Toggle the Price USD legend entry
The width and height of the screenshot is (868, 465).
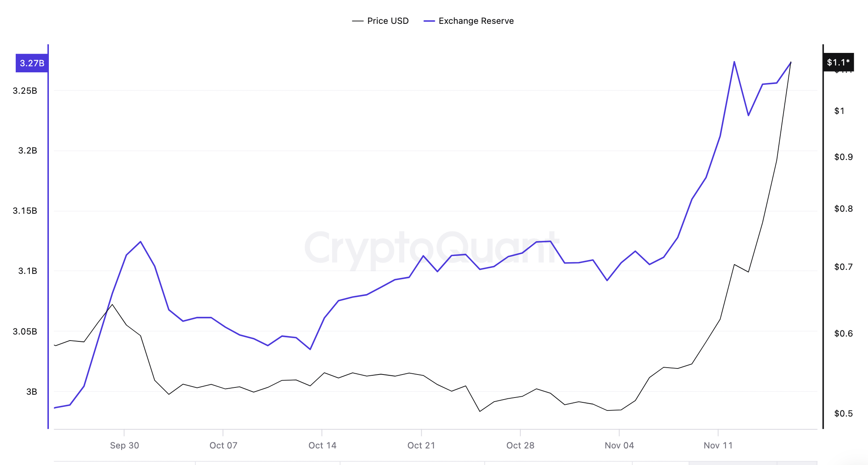(387, 21)
